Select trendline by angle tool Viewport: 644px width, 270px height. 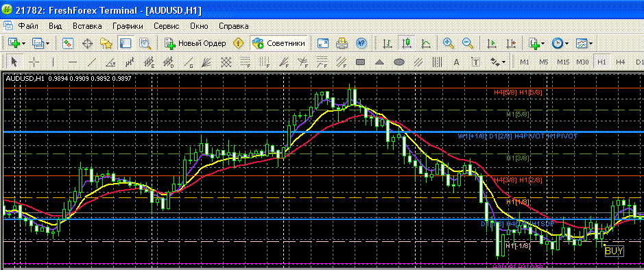point(111,62)
